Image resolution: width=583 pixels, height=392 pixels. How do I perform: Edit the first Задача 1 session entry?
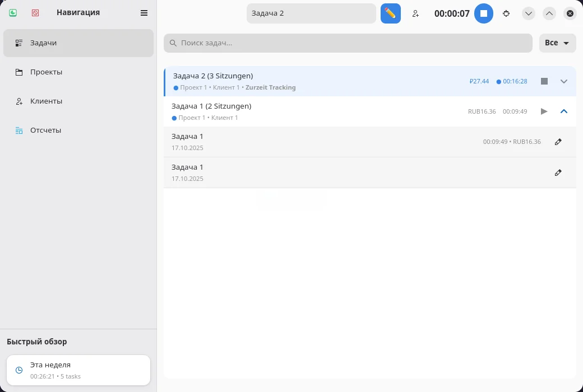pyautogui.click(x=558, y=142)
